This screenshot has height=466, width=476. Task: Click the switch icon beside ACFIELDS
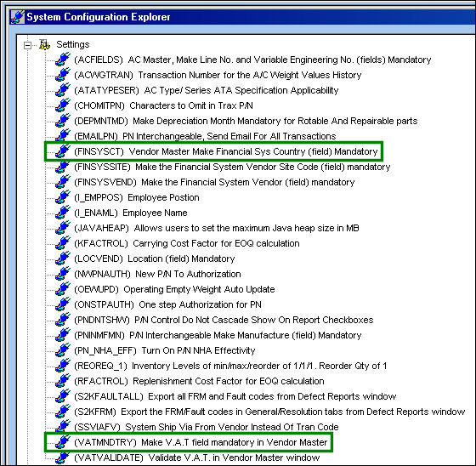point(63,60)
